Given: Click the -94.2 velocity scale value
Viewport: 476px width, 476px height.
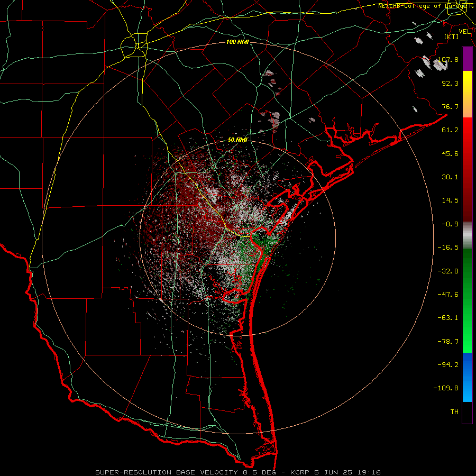Looking at the screenshot, I should [448, 365].
